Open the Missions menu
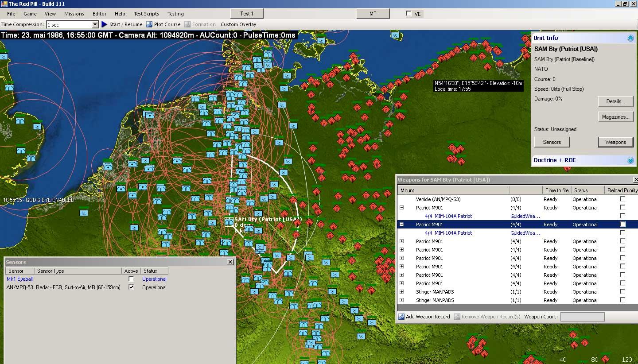This screenshot has width=638, height=364. point(74,14)
